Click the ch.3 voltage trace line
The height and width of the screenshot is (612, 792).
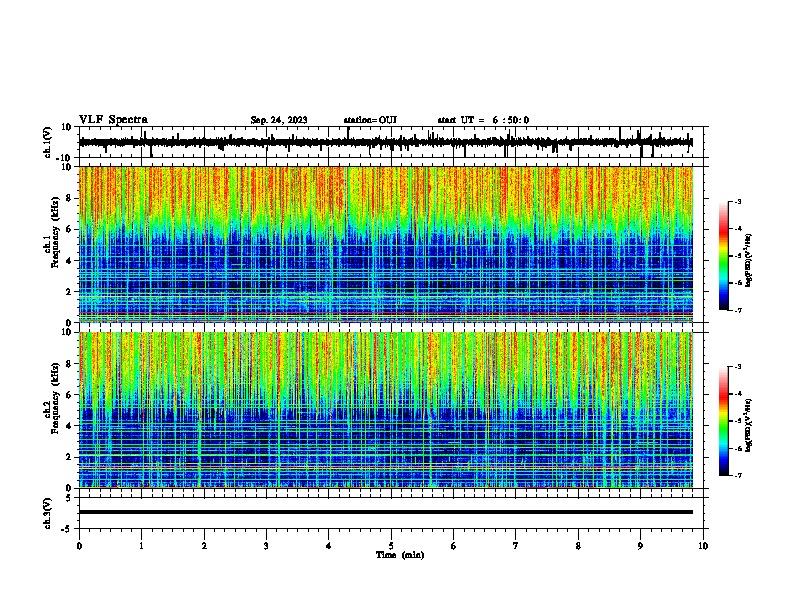(x=386, y=512)
